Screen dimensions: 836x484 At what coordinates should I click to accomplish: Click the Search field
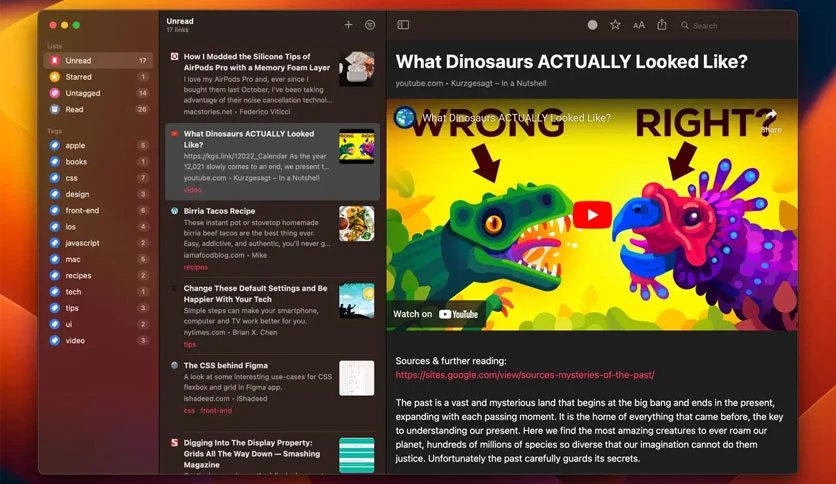pos(733,25)
